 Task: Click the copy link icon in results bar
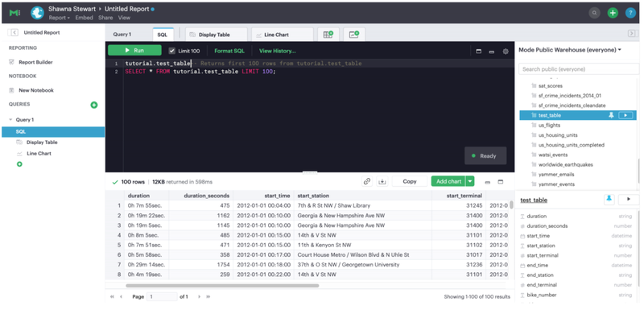[367, 181]
